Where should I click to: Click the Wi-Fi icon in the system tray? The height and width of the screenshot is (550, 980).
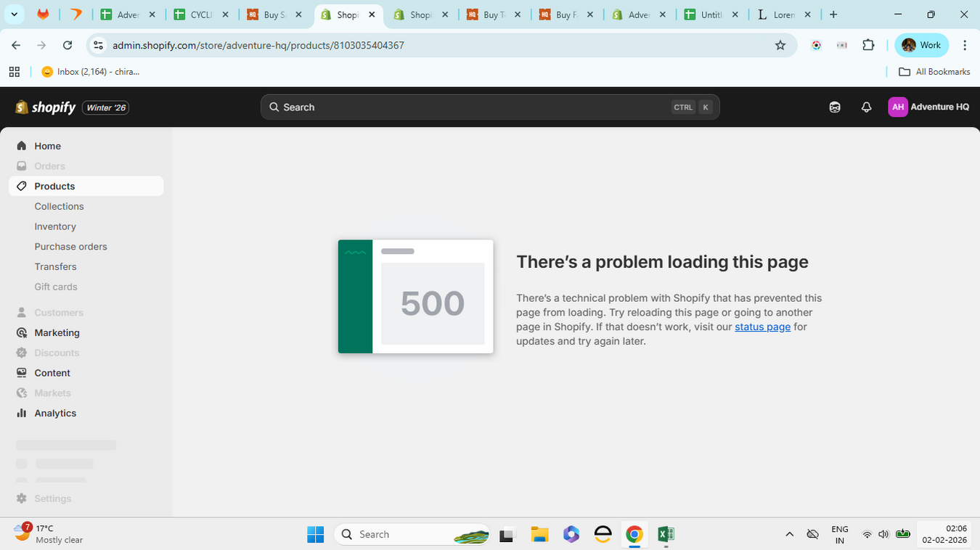867,535
